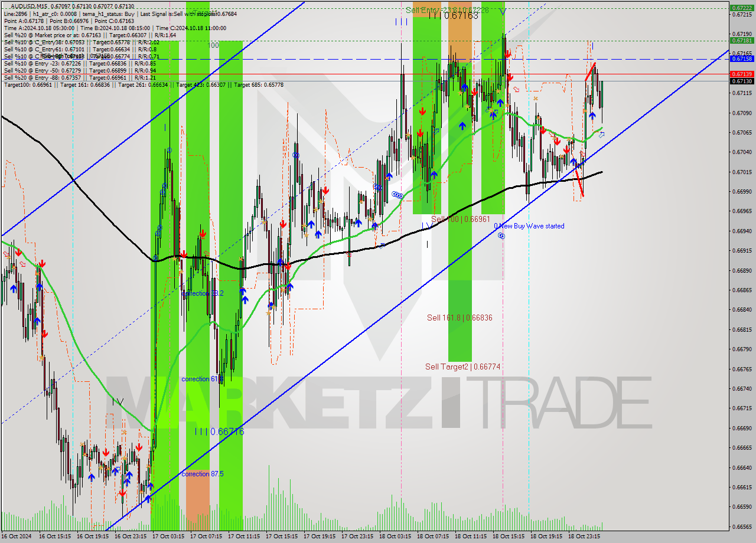Select the black 0.67130 current price tag
Screen dimensions: 756x543
point(742,81)
